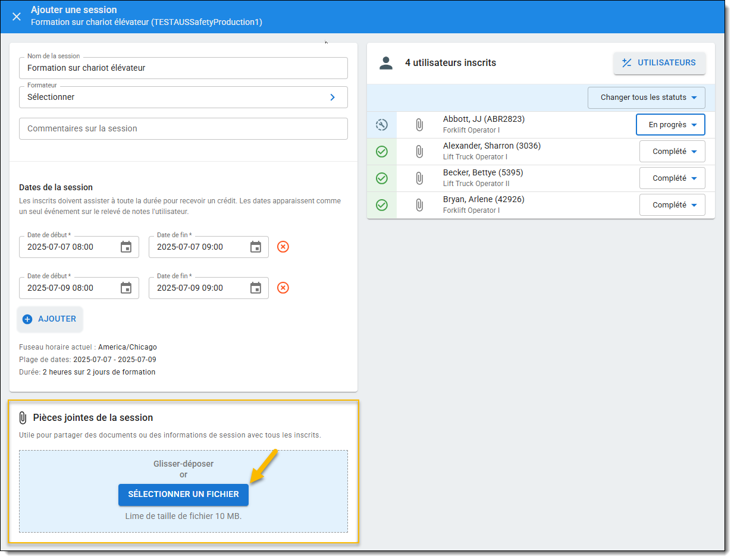Remove the 2025-07-07 session date row

(283, 247)
